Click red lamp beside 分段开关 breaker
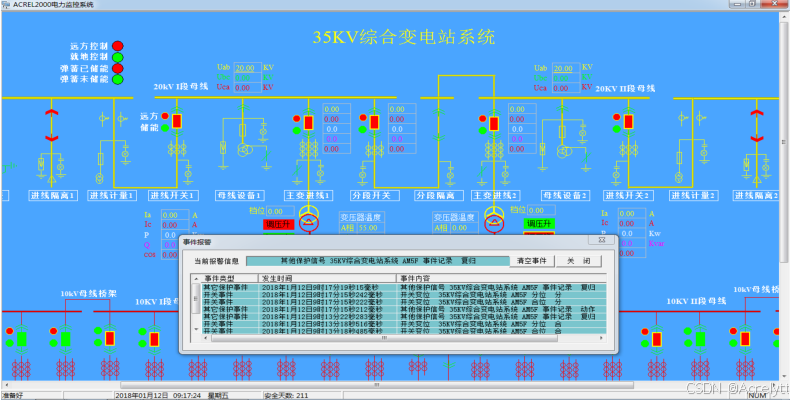Image resolution: width=793 pixels, height=402 pixels. point(363,118)
